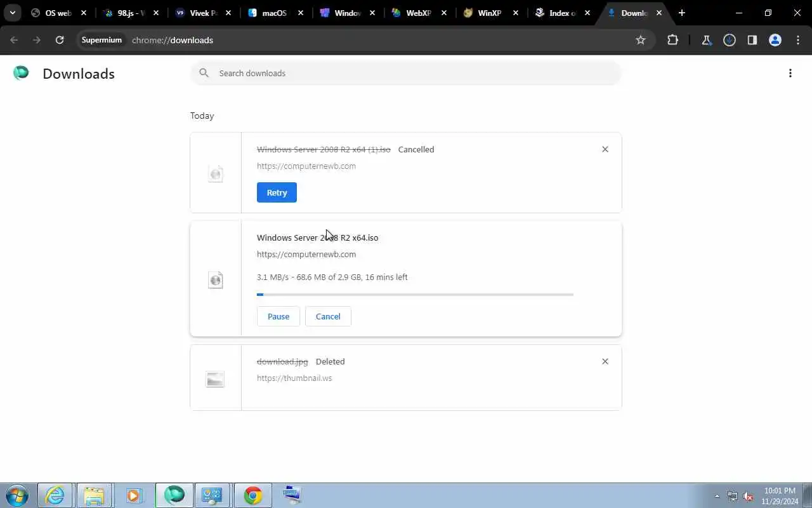Reload the downloads page

point(60,40)
